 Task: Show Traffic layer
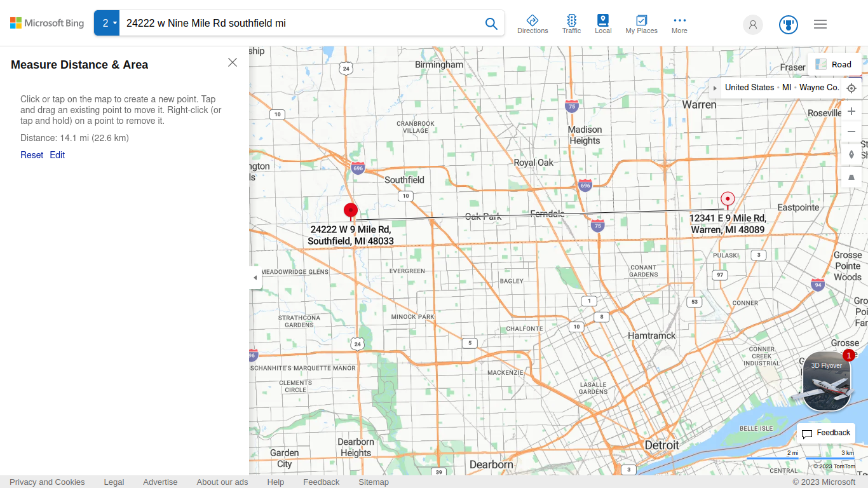571,24
